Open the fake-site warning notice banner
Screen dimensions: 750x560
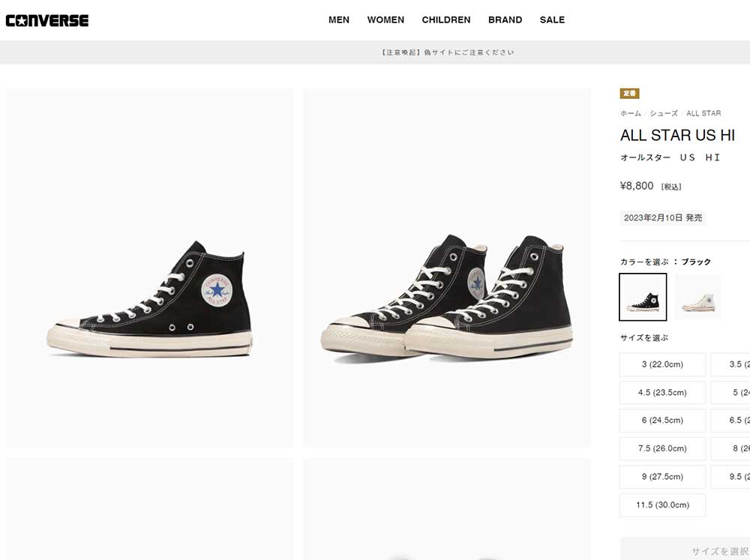(x=448, y=52)
